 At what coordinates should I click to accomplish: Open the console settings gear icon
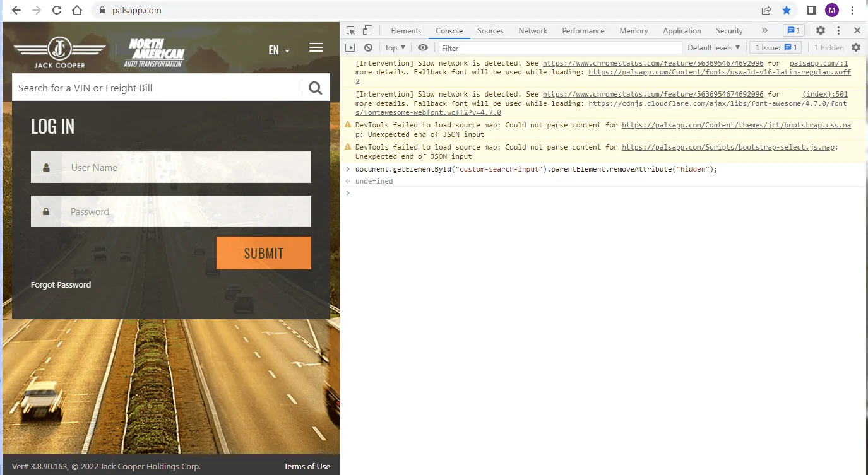click(856, 48)
